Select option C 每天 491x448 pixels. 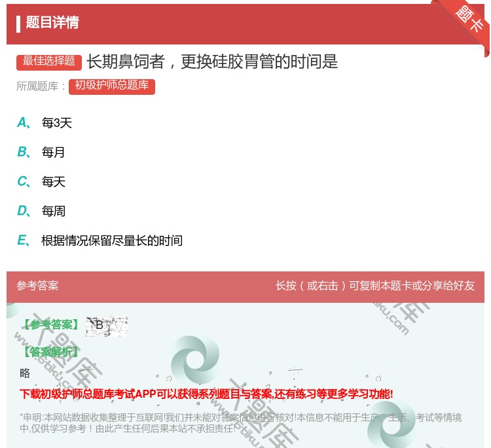point(41,182)
